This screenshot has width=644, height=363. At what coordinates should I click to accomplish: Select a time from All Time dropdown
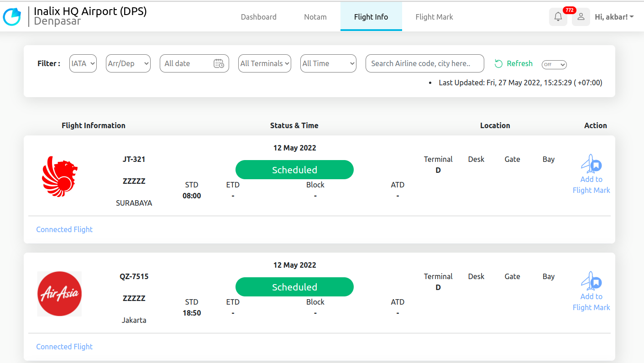pos(328,63)
